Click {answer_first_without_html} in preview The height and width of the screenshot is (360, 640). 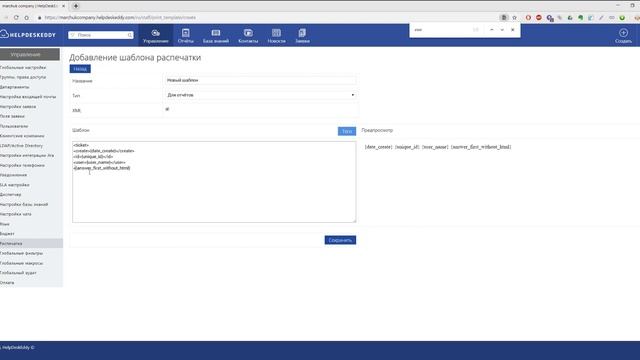click(481, 147)
